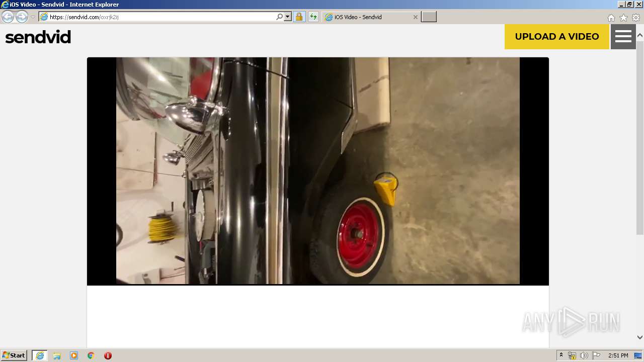The height and width of the screenshot is (362, 644).
Task: Click the network tray icon
Action: pyautogui.click(x=572, y=355)
